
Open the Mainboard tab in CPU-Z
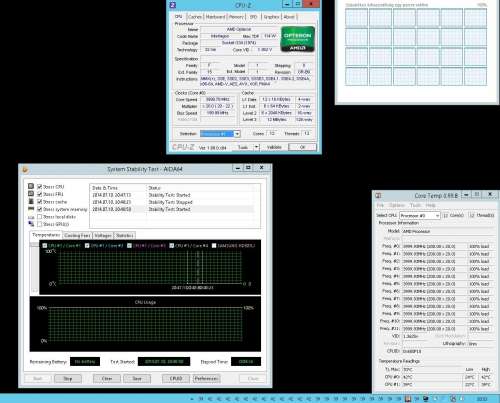pos(215,17)
